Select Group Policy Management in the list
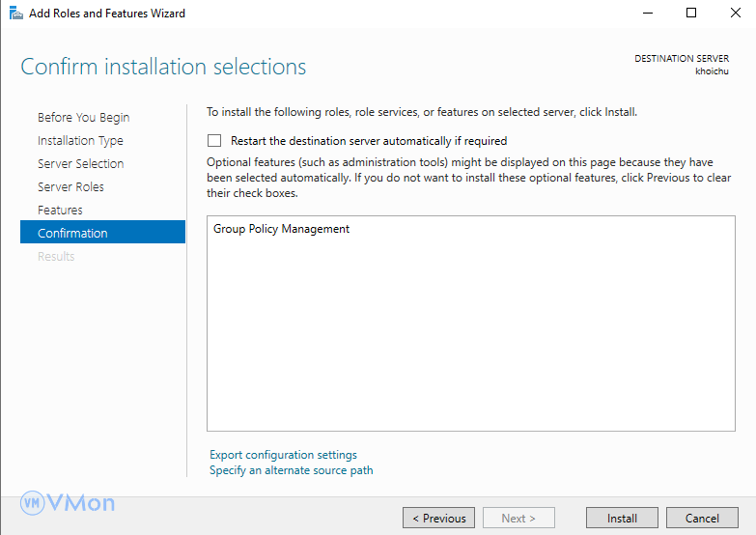Image resolution: width=756 pixels, height=535 pixels. point(281,230)
